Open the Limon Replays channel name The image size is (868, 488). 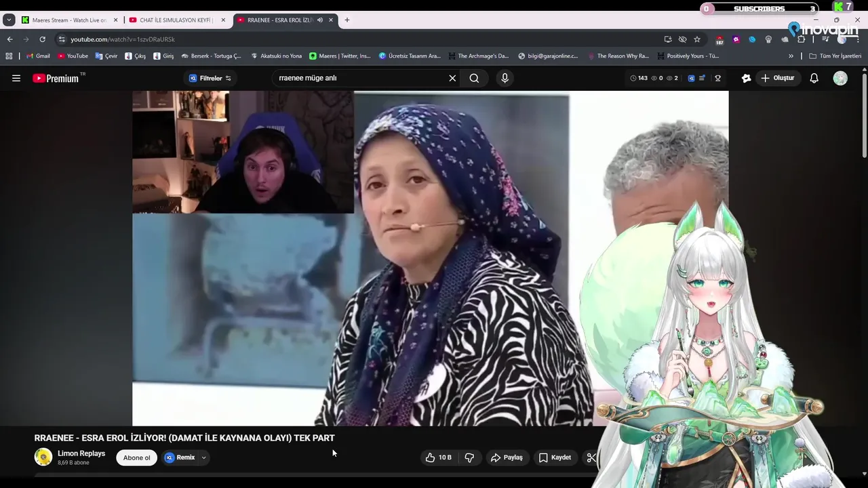pyautogui.click(x=81, y=453)
